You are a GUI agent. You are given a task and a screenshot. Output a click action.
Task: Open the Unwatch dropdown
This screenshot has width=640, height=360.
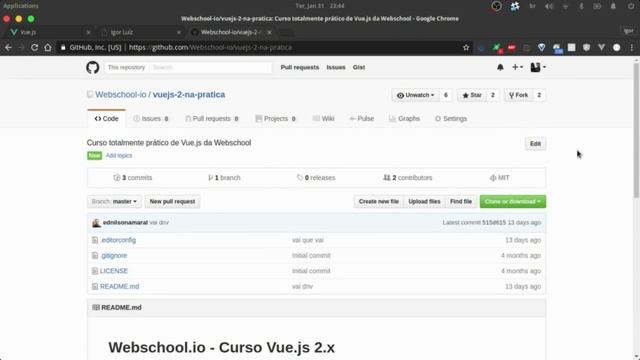(415, 95)
